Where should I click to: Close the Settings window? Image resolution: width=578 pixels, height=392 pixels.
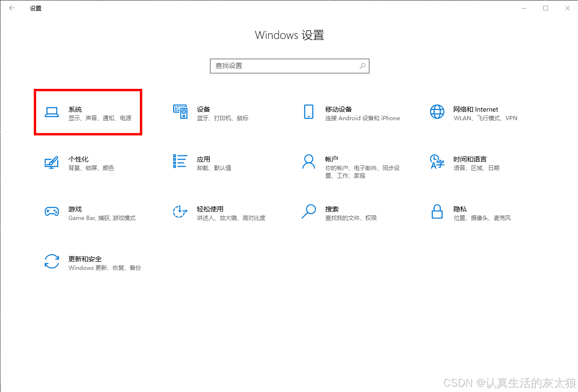point(567,8)
